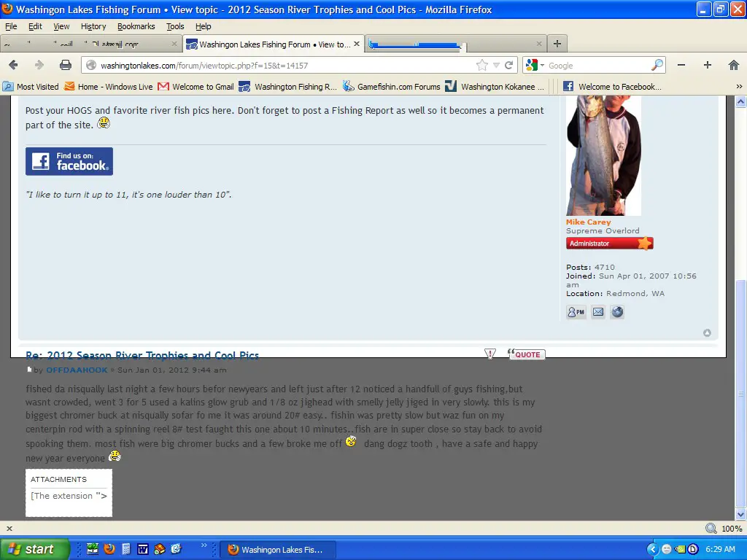The image size is (747, 560).
Task: Open Mike Carey's website globe icon
Action: point(617,312)
